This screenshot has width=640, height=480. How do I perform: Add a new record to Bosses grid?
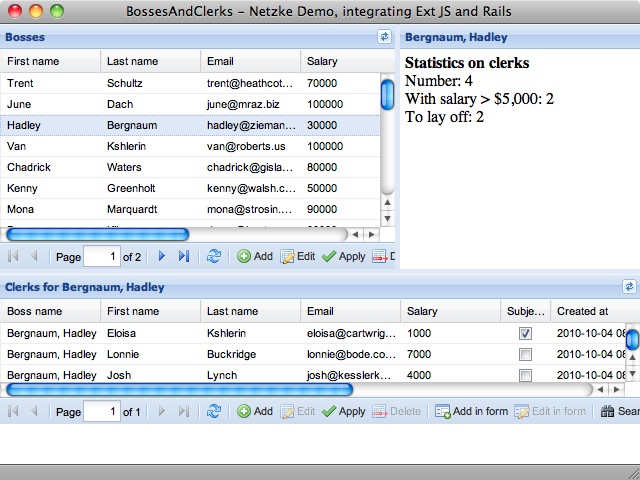(x=255, y=257)
